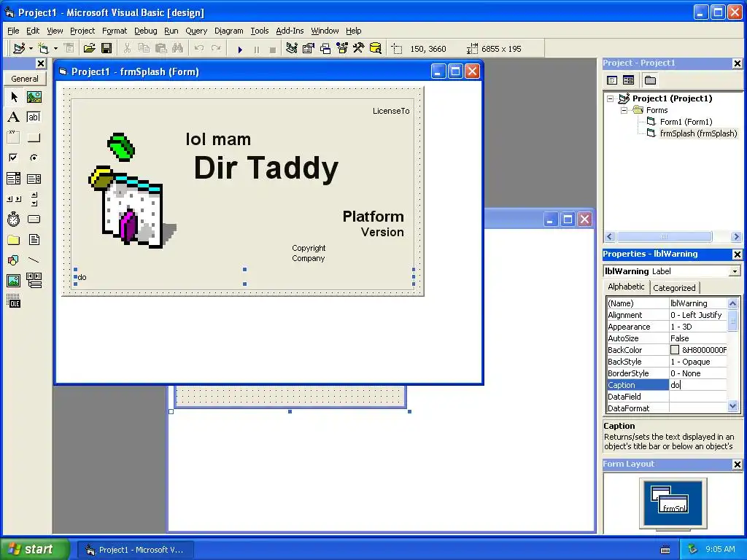The width and height of the screenshot is (747, 560).
Task: Open the Add Form dropdown arrow
Action: pos(55,49)
